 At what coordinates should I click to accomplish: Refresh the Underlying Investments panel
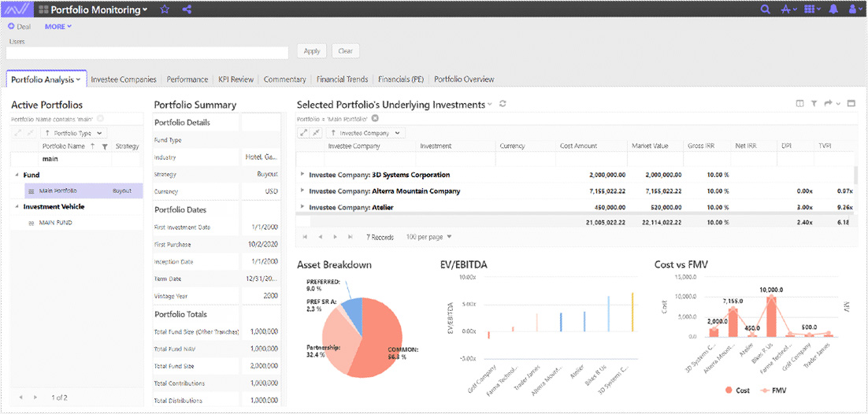(503, 104)
